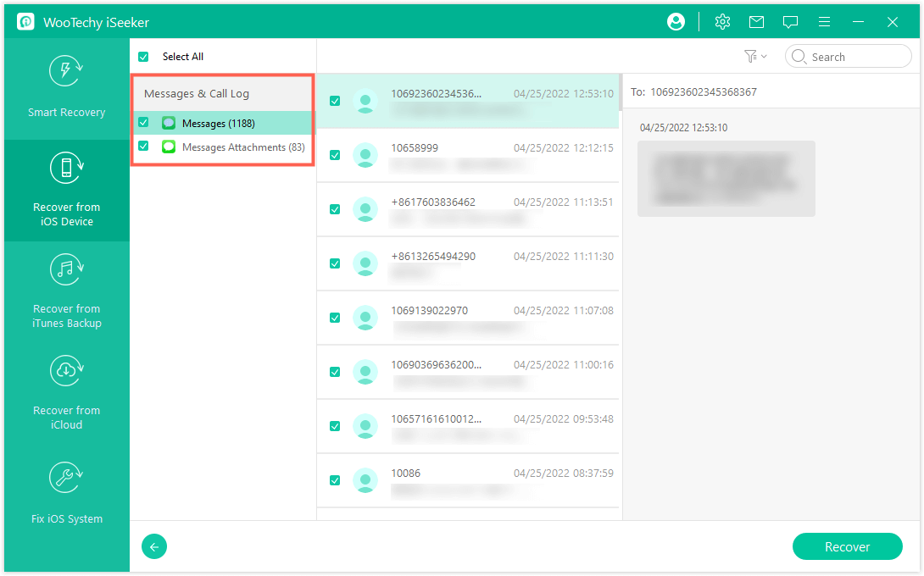The image size is (924, 576).
Task: Toggle the Select All checkbox
Action: [x=143, y=56]
